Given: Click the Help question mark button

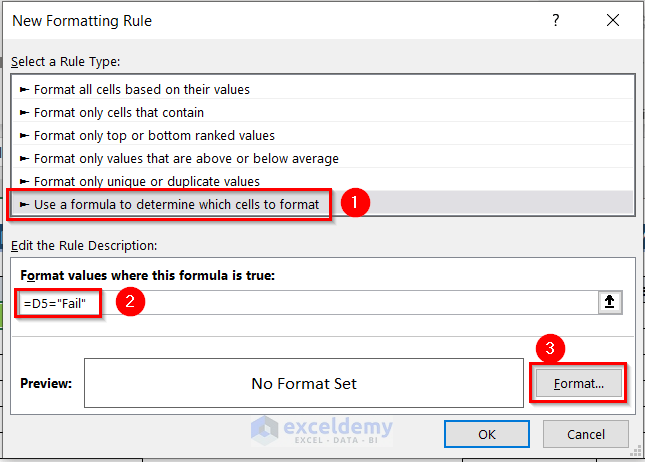Looking at the screenshot, I should click(555, 20).
